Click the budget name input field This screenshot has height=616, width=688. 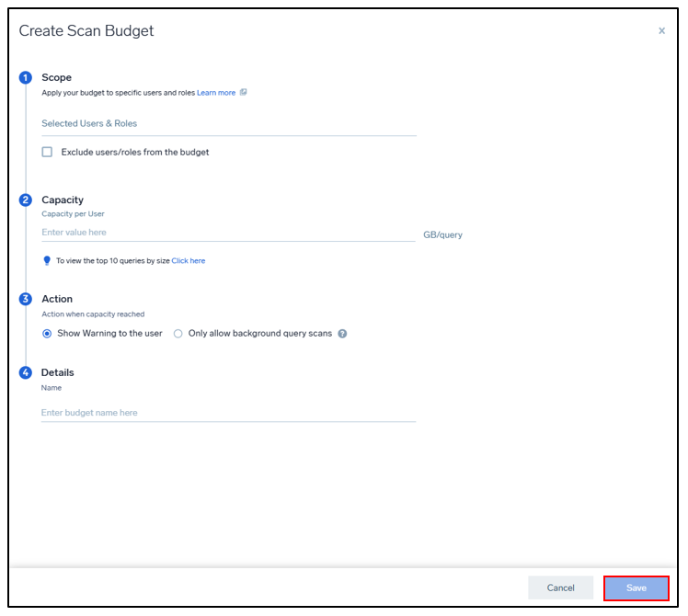coord(229,413)
